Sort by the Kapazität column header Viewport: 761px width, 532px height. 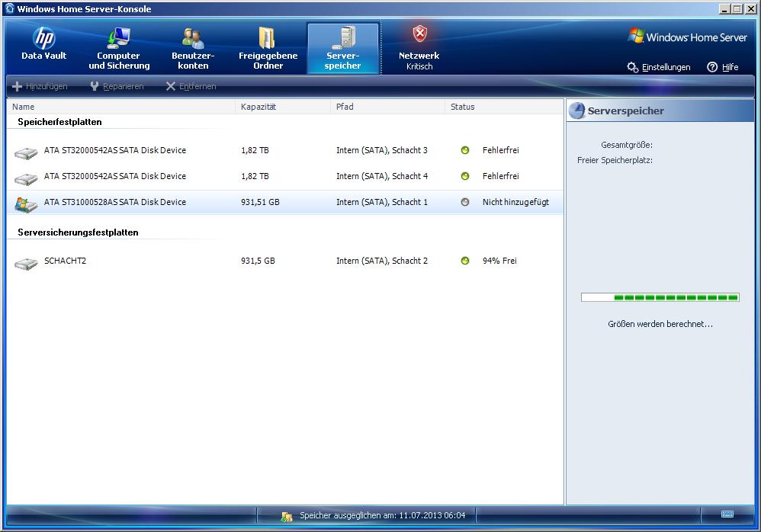283,107
